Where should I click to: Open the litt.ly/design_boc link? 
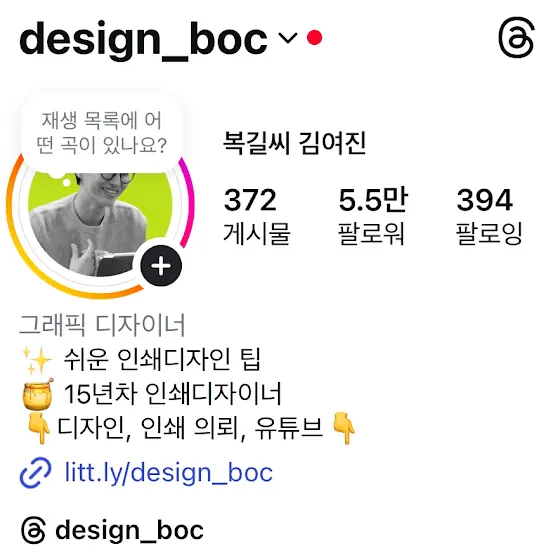pyautogui.click(x=169, y=472)
